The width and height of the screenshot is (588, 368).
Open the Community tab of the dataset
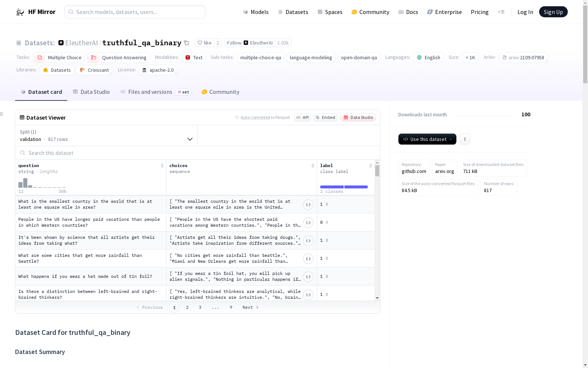220,92
